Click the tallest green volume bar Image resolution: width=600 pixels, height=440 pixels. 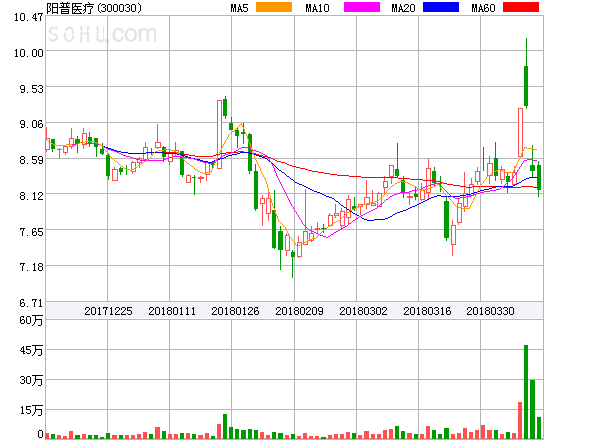click(526, 392)
